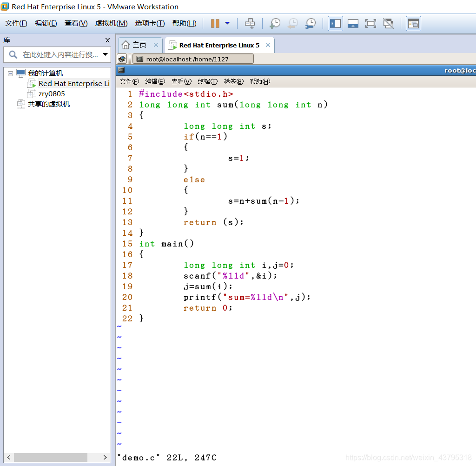The height and width of the screenshot is (466, 476).
Task: Send Ctrl+Alt+Del to the virtual machine
Action: 250,23
